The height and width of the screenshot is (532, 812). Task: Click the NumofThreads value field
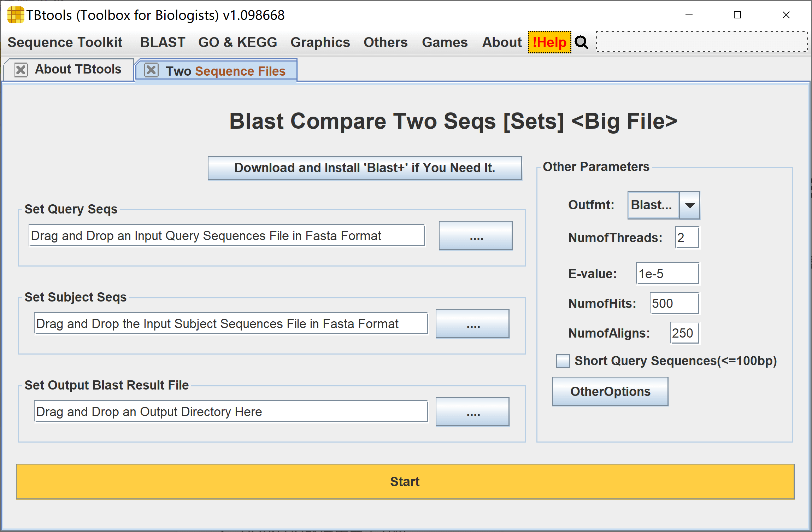coord(687,238)
